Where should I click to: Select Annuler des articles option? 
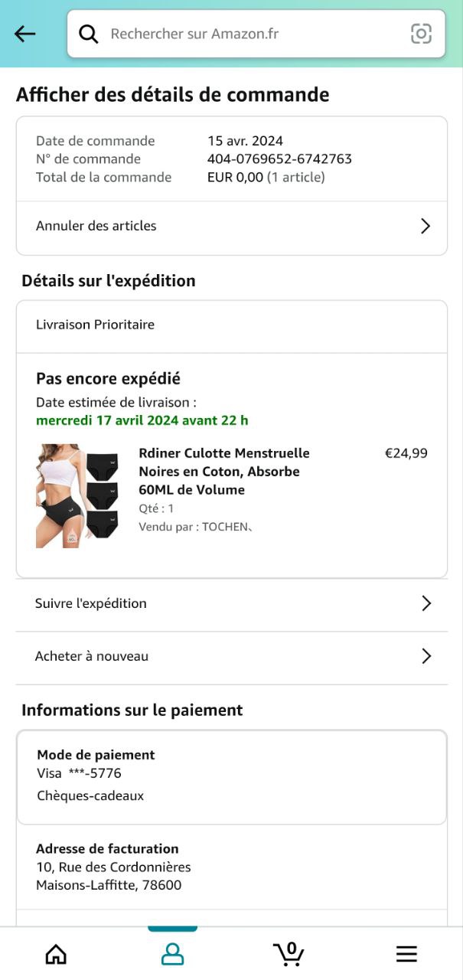pos(96,226)
